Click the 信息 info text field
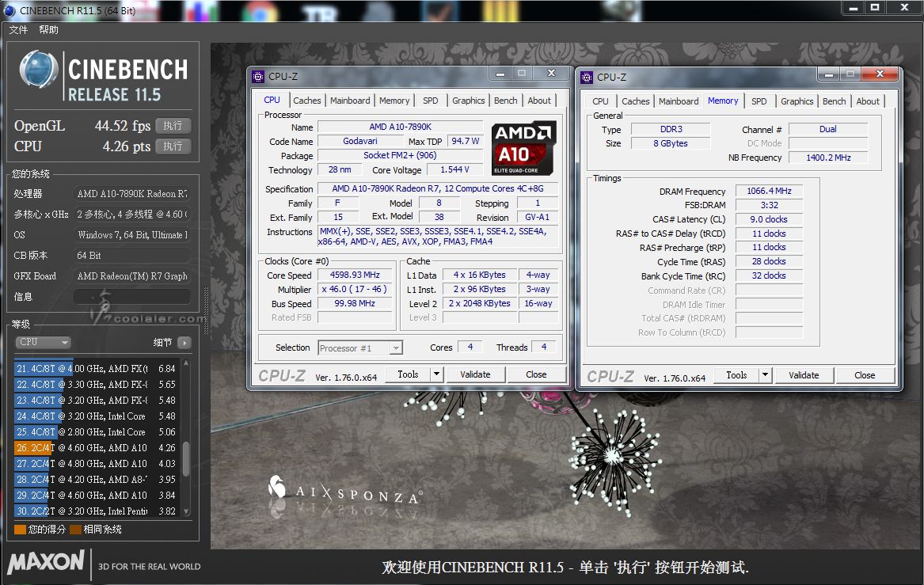924x585 pixels. (x=131, y=297)
